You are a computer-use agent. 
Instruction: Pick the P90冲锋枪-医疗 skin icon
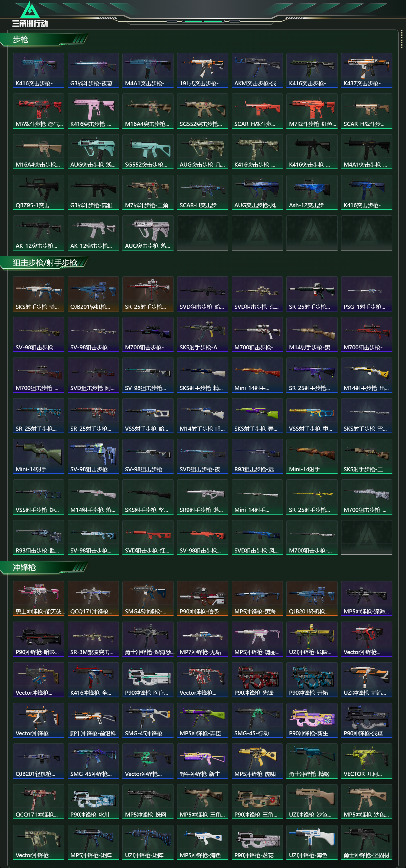[x=148, y=680]
